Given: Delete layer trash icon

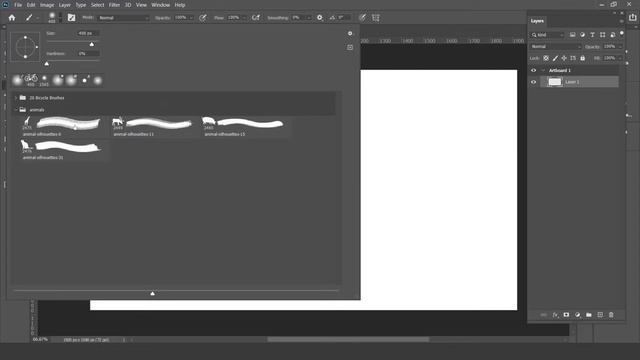Looking at the screenshot, I should coord(611,315).
